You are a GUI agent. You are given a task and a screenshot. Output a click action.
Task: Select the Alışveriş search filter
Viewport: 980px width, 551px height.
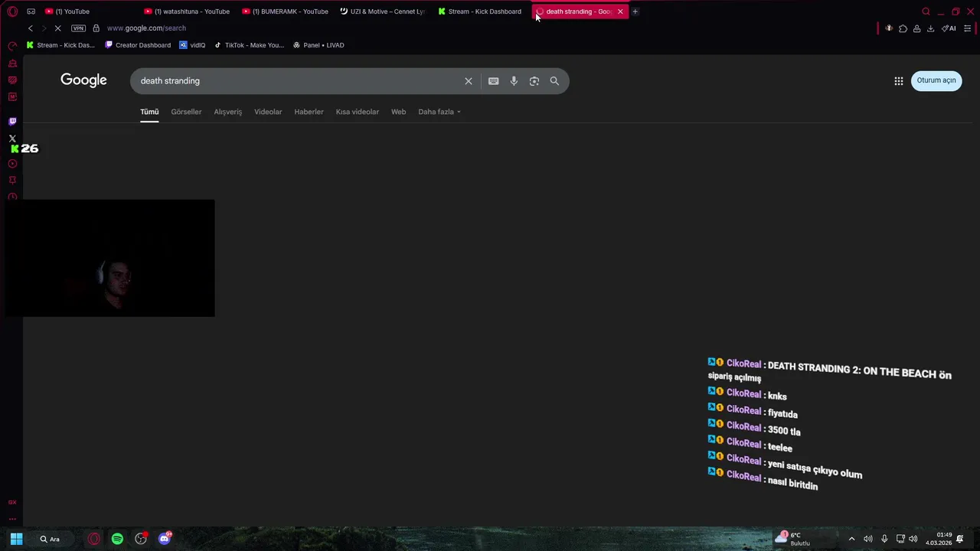click(x=228, y=112)
